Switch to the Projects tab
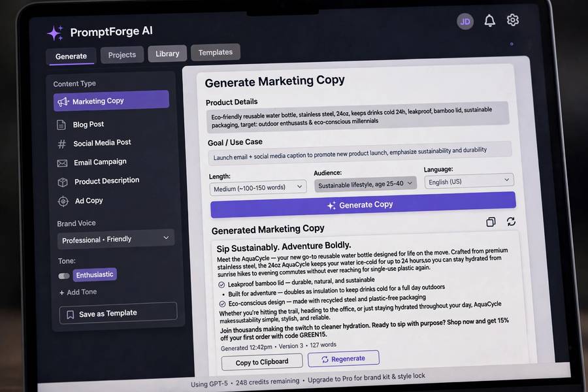The image size is (588, 392). tap(122, 55)
